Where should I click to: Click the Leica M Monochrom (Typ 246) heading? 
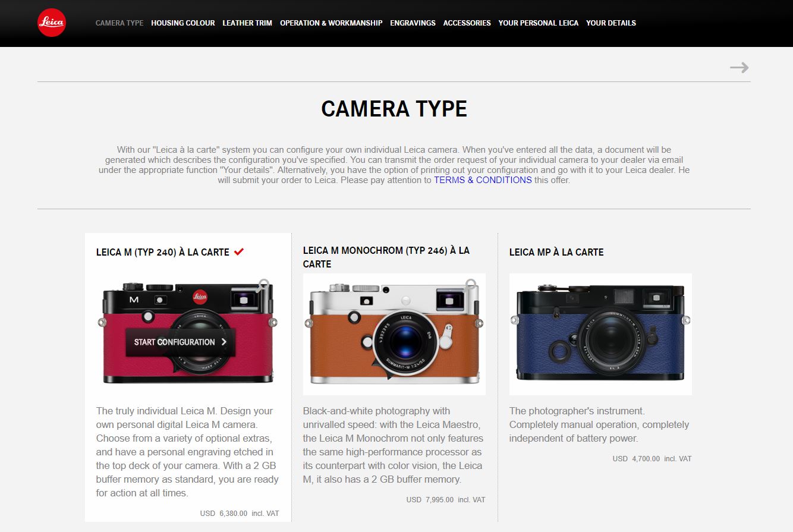tap(386, 257)
